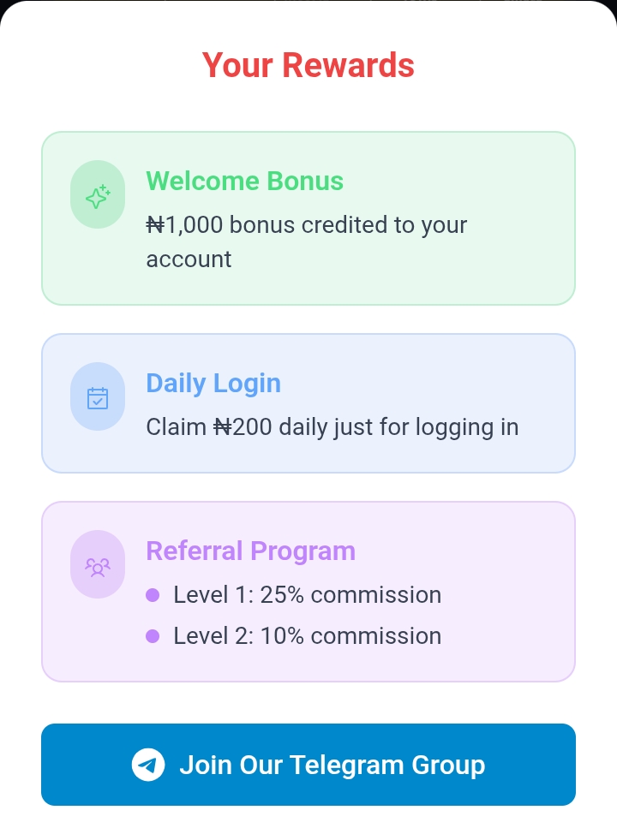Viewport: 617px width, 840px height.
Task: Select Level 1: 25% commission line
Action: [x=307, y=595]
